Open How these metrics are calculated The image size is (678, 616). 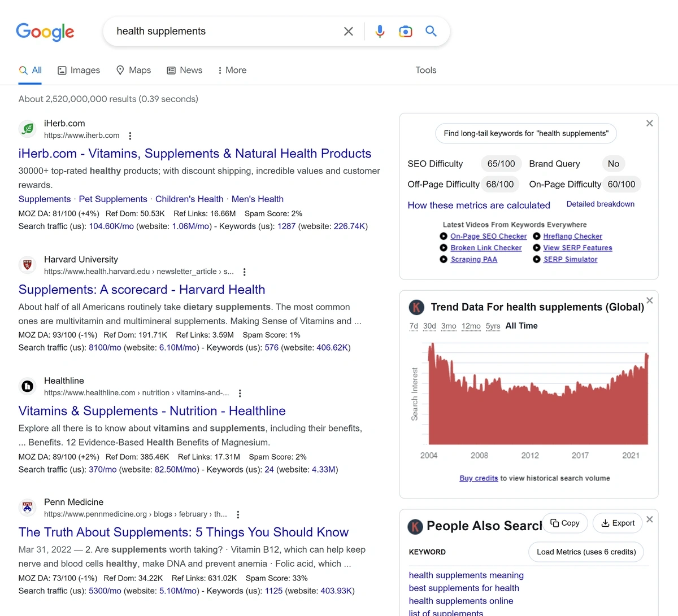point(479,206)
